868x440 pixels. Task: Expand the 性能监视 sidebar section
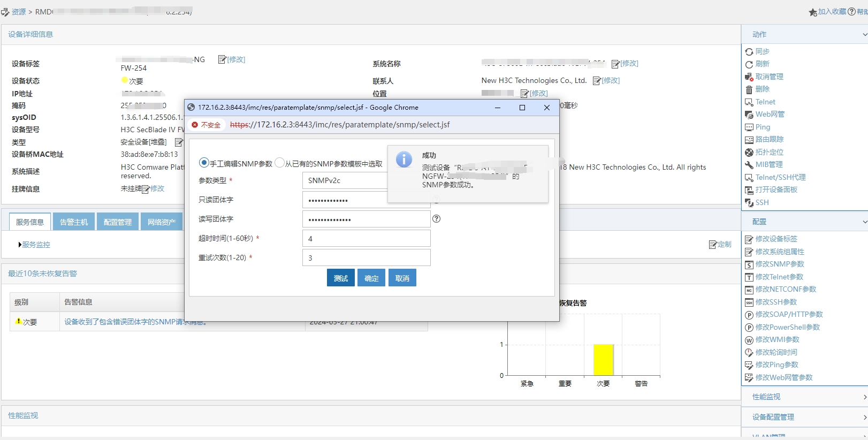coord(805,397)
